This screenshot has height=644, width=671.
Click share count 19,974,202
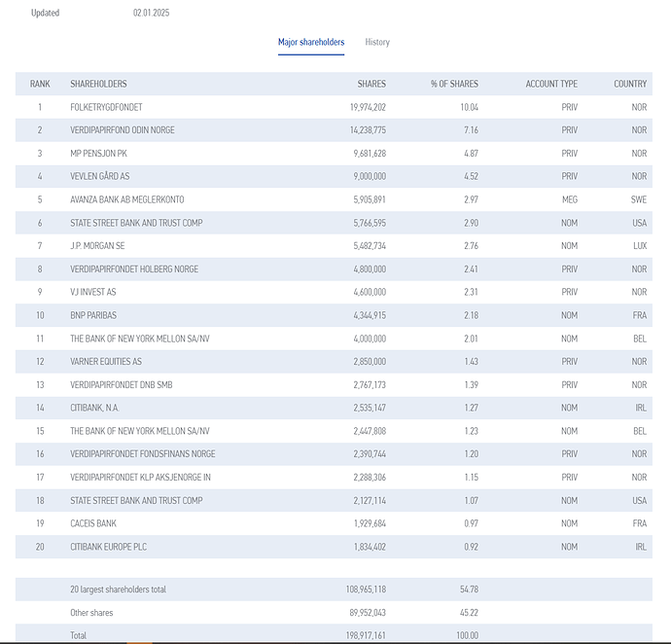pyautogui.click(x=368, y=107)
